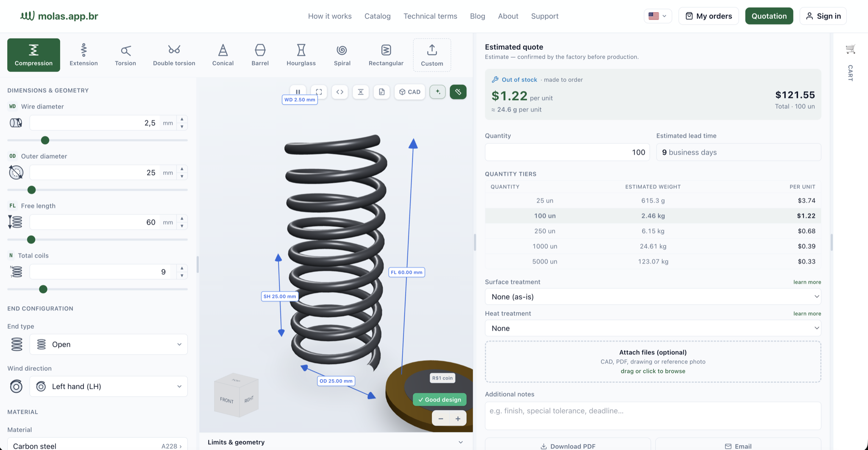
Task: Open the End type dropdown
Action: point(108,344)
